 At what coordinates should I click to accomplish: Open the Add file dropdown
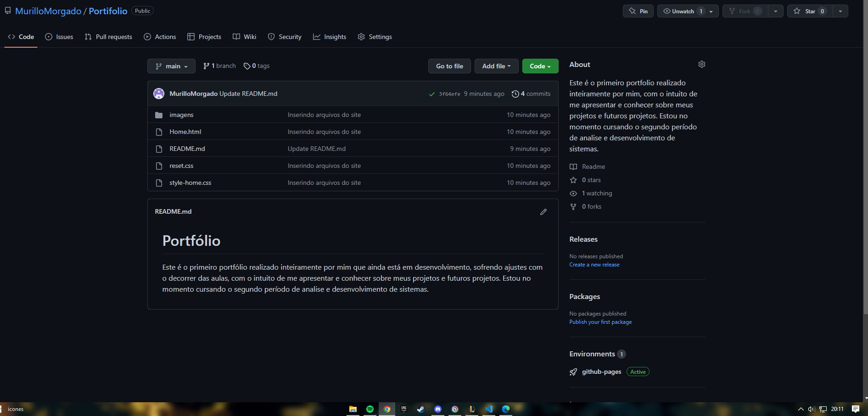click(x=496, y=66)
